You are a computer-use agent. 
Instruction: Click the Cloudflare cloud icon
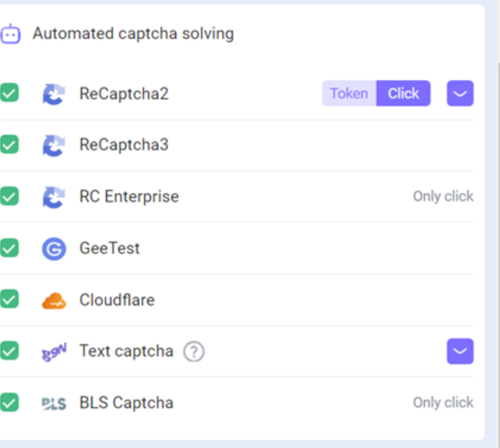pyautogui.click(x=54, y=301)
